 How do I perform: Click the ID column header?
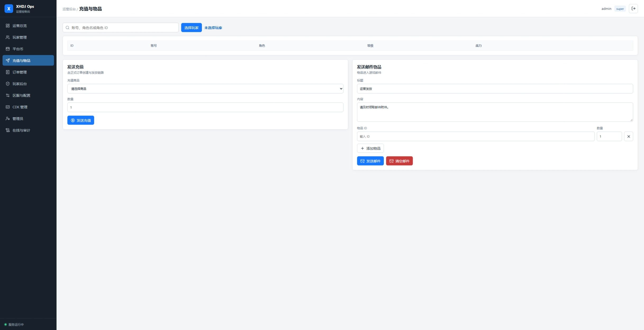72,46
